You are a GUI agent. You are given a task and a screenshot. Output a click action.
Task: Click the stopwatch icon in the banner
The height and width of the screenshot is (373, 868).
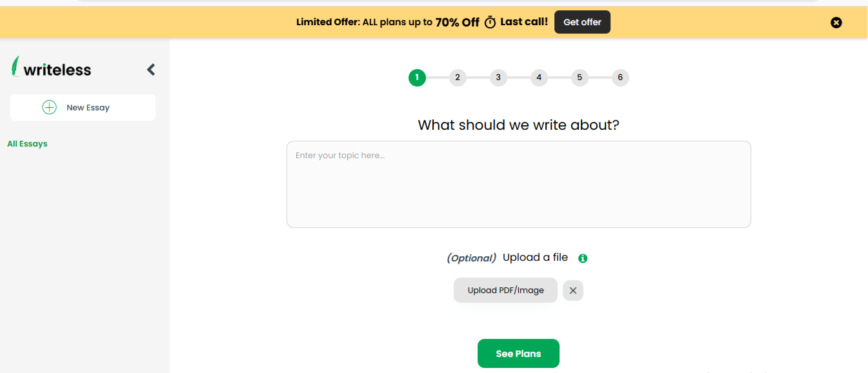490,23
